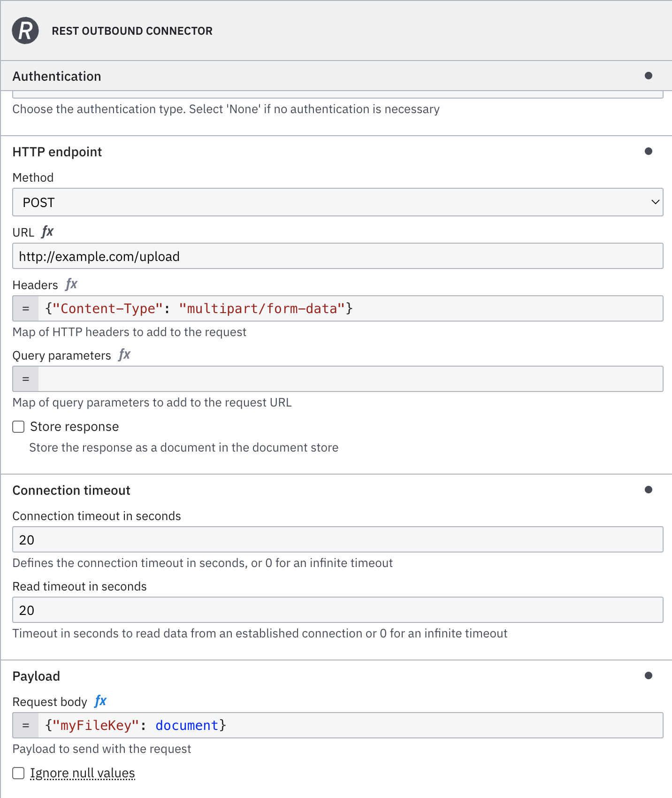This screenshot has width=672, height=798.
Task: Toggle FEEL icon beside Headers label
Action: (71, 284)
